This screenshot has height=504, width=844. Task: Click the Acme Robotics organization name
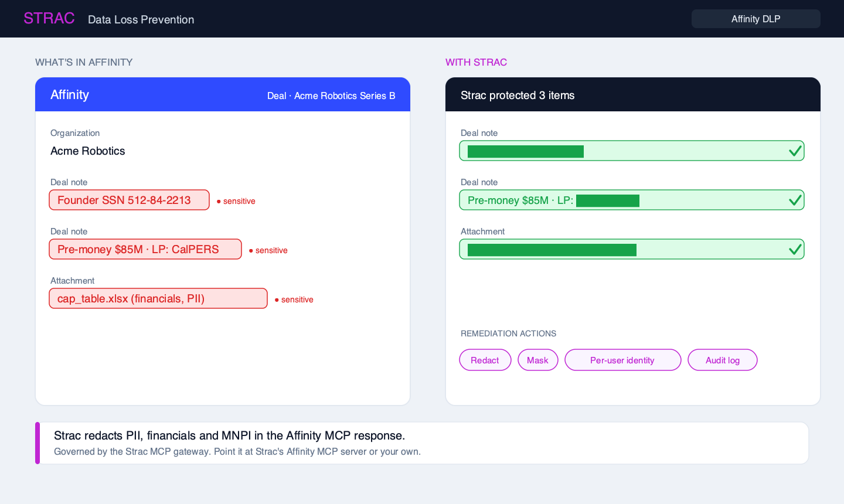(88, 151)
